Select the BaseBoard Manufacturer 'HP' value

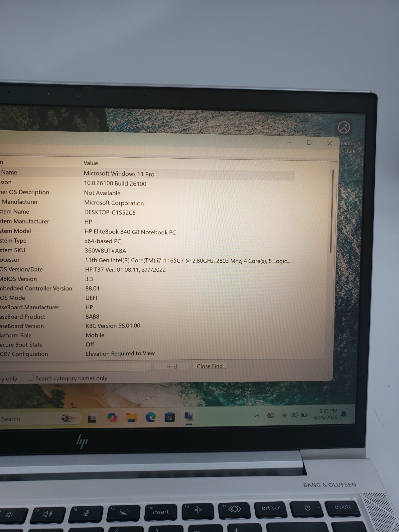click(x=89, y=307)
